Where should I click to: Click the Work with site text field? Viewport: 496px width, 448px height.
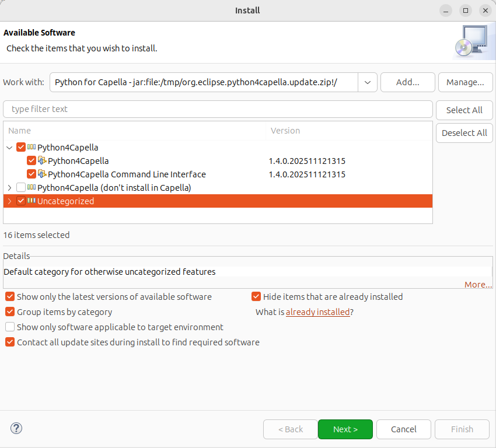point(204,82)
